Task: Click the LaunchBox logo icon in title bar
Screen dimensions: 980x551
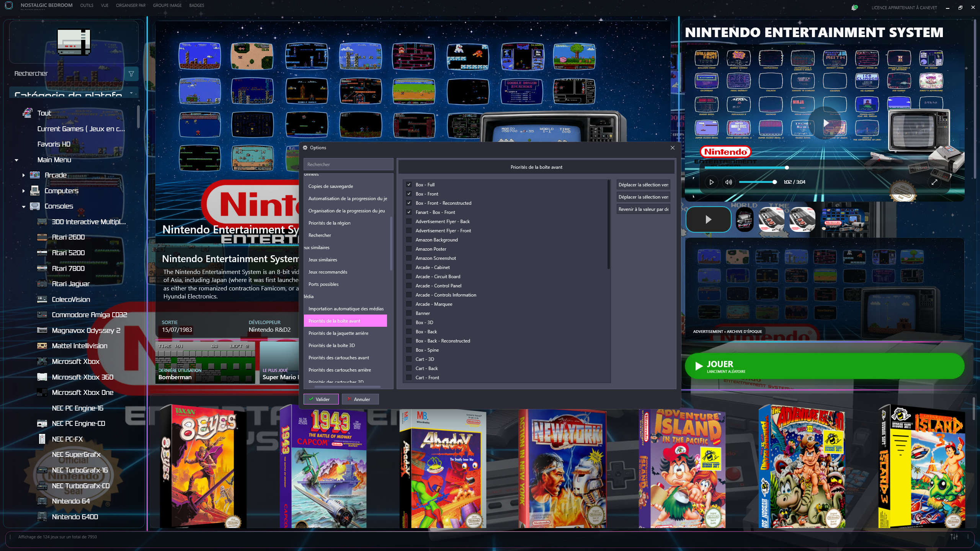Action: tap(9, 5)
